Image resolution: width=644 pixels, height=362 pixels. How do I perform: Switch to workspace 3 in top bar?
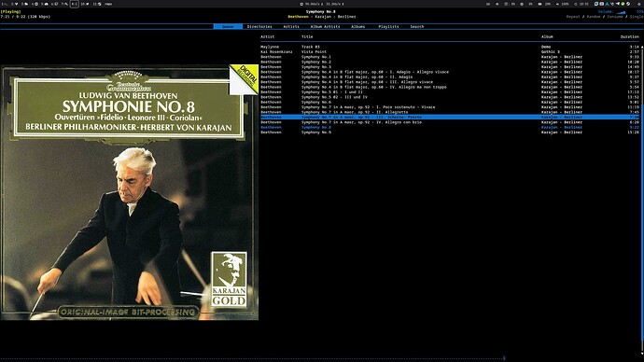click(24, 4)
